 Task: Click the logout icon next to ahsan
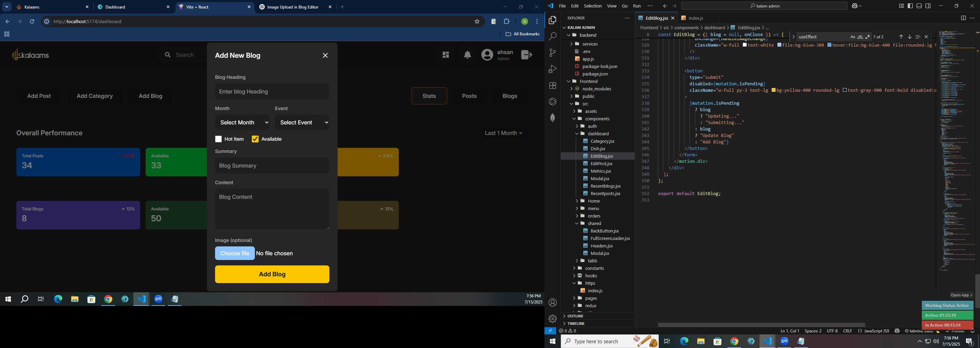[526, 55]
